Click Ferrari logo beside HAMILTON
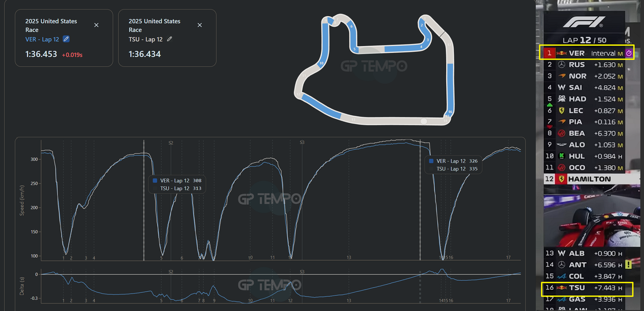644x311 pixels. (x=561, y=179)
